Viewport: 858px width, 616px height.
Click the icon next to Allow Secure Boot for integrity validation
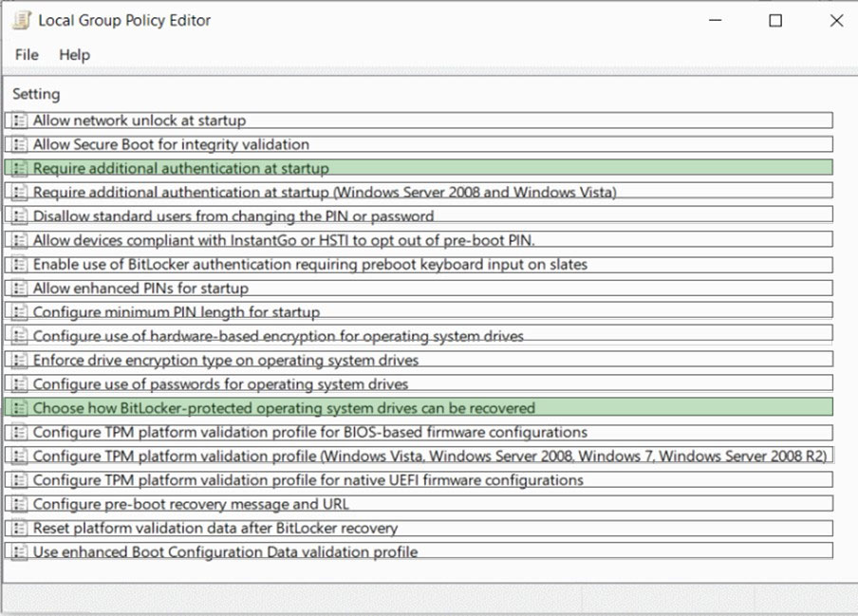click(19, 144)
